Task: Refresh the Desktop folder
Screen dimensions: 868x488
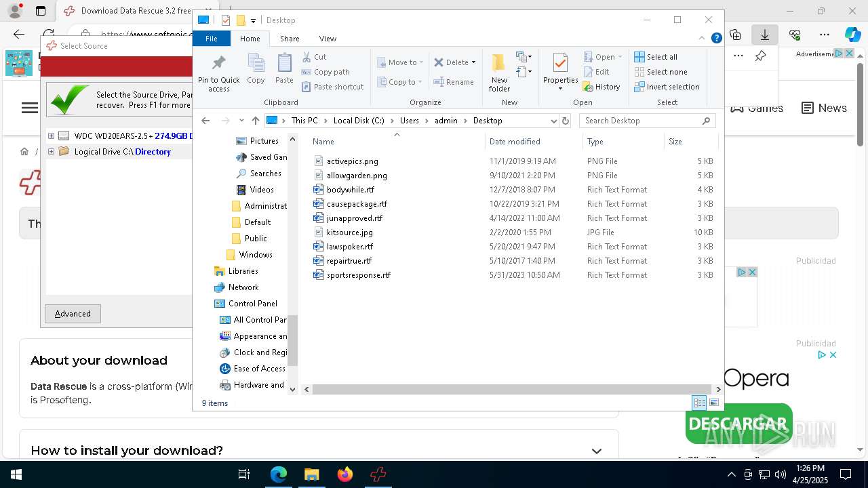Action: point(565,121)
